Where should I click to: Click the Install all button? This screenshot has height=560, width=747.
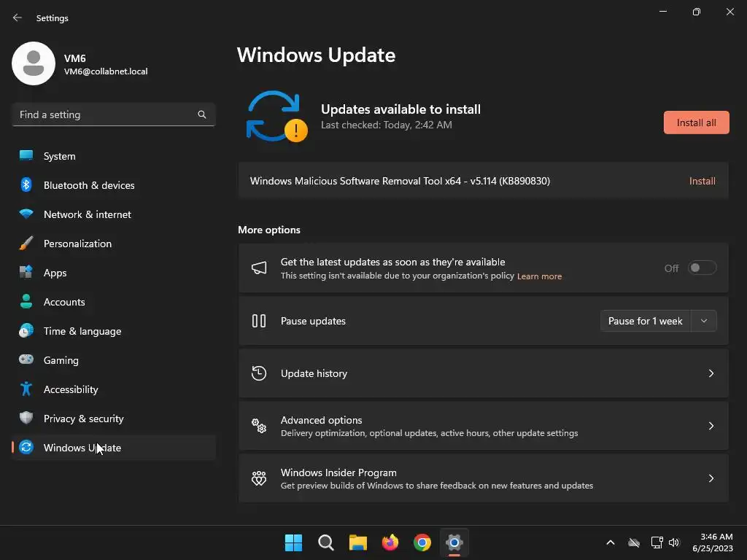(x=696, y=122)
